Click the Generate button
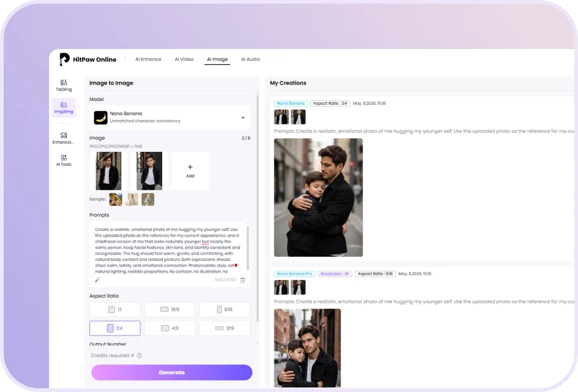The height and width of the screenshot is (392, 578). pyautogui.click(x=172, y=372)
